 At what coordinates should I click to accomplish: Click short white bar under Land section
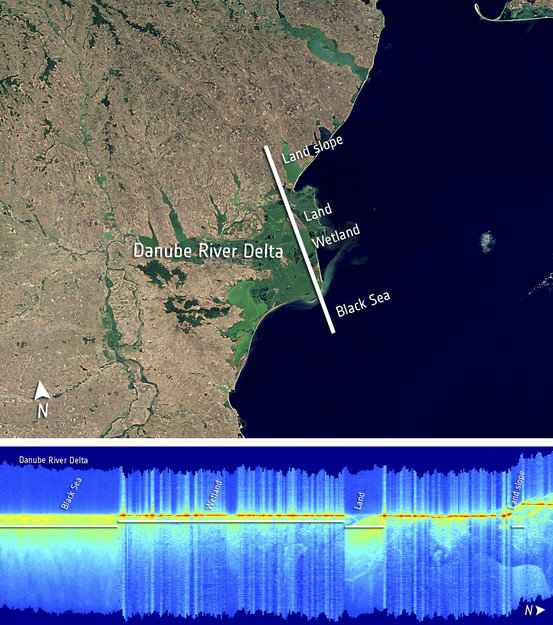(x=364, y=527)
